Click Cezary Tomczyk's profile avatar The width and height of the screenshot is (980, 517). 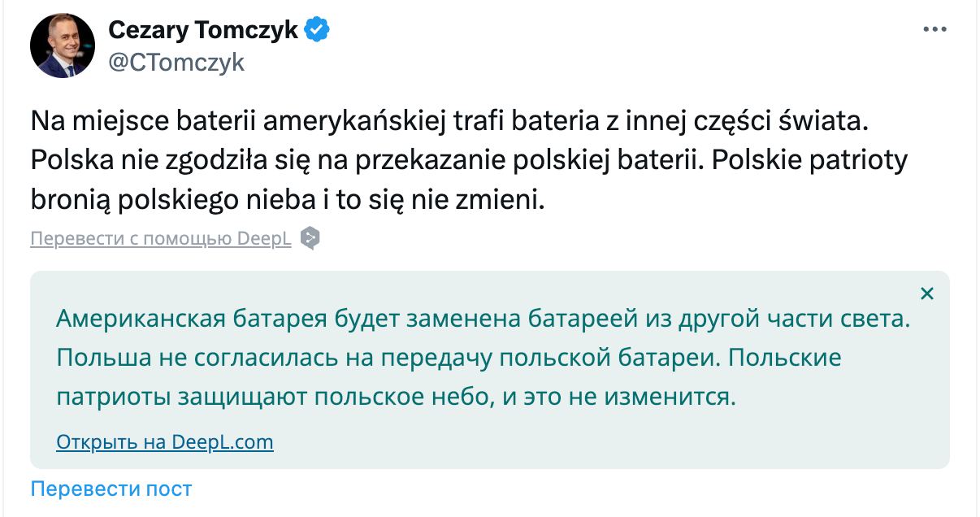[63, 46]
